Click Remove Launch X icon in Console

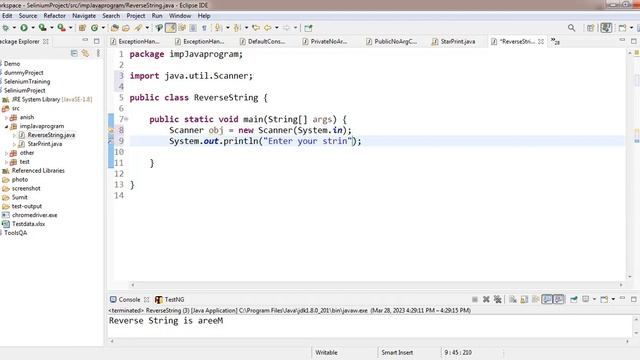[x=486, y=299]
